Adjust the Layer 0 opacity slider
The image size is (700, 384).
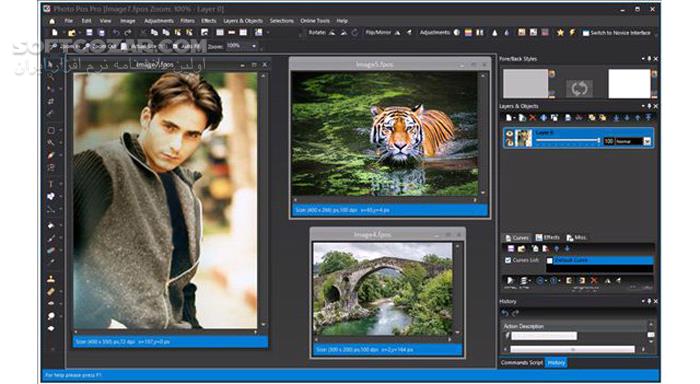pos(568,141)
